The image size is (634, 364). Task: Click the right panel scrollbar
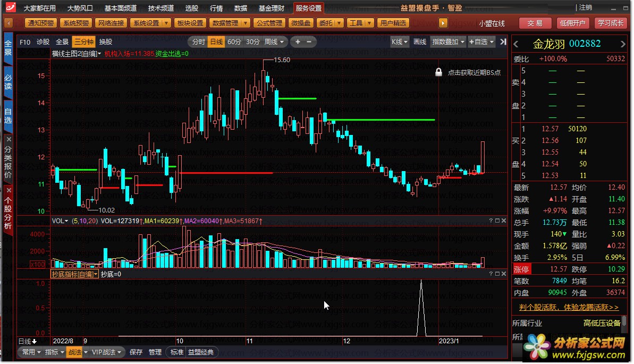tap(624, 321)
